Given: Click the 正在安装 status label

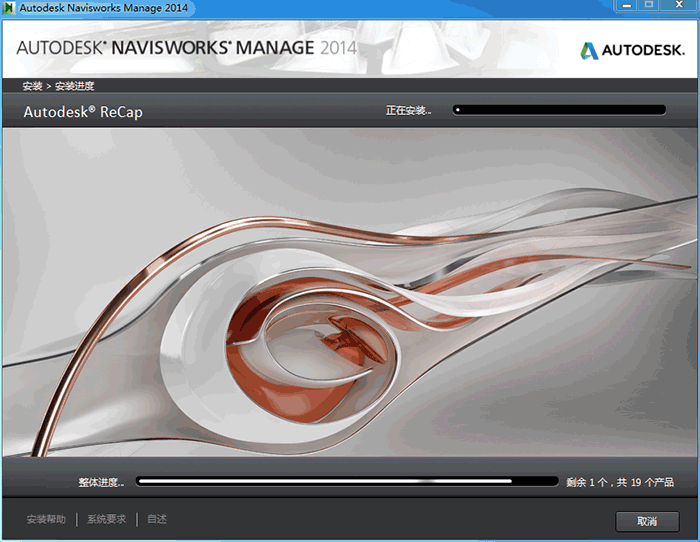Looking at the screenshot, I should 408,110.
